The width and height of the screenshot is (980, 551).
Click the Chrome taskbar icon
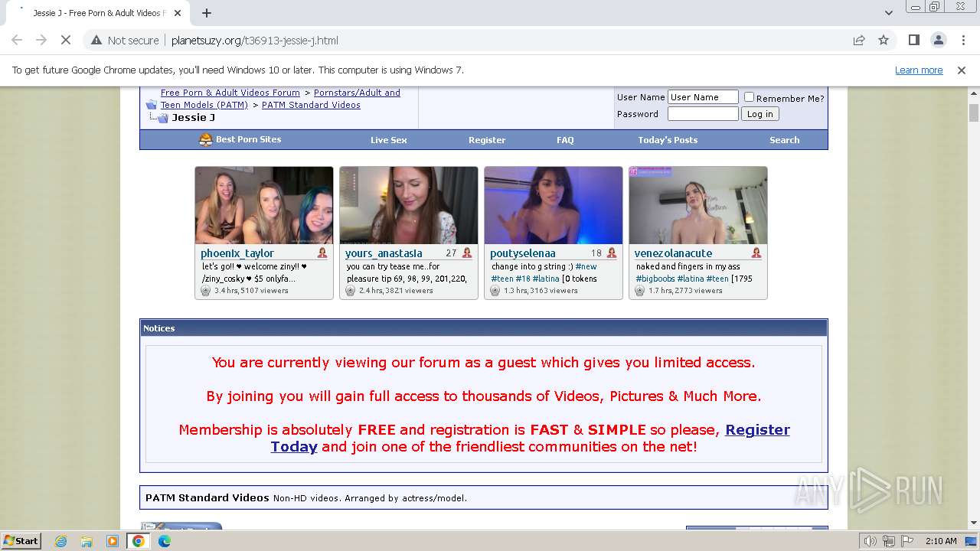pos(139,541)
